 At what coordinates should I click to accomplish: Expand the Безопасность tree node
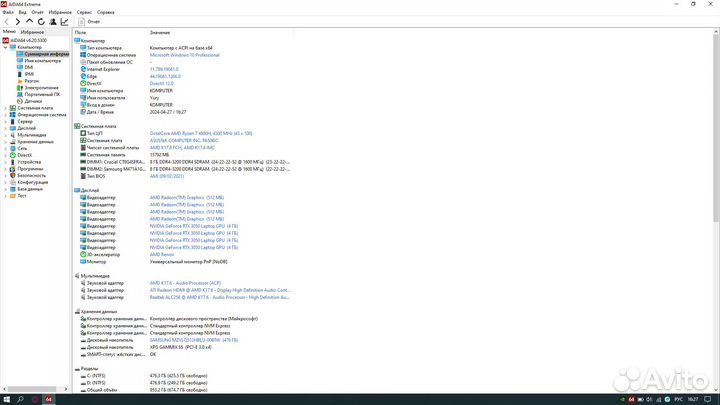5,176
